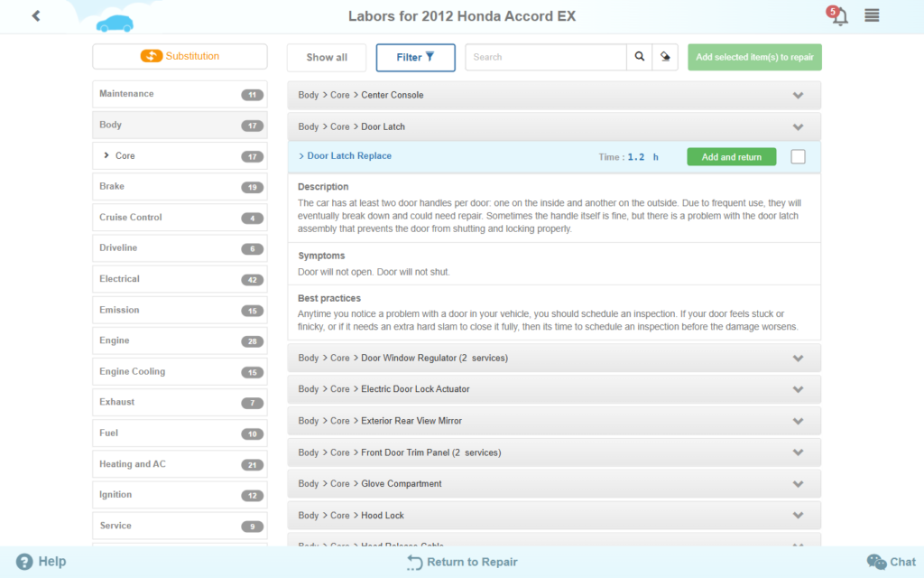Expand the Core subcategory chevron
924x578 pixels.
[x=106, y=155]
